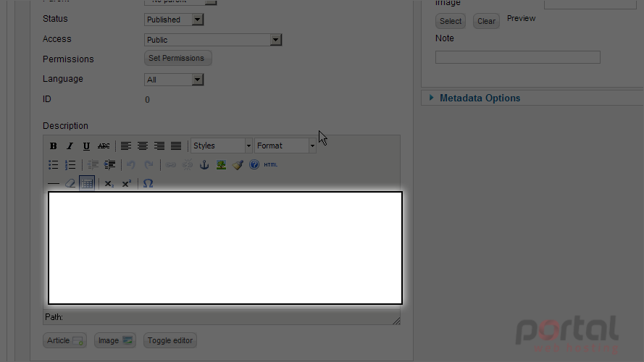Click the Toggle editor button
This screenshot has width=644, height=362.
point(170,340)
